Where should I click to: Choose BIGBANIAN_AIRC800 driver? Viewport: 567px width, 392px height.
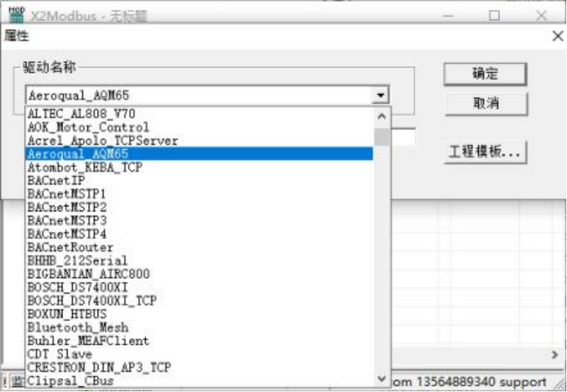(x=200, y=274)
